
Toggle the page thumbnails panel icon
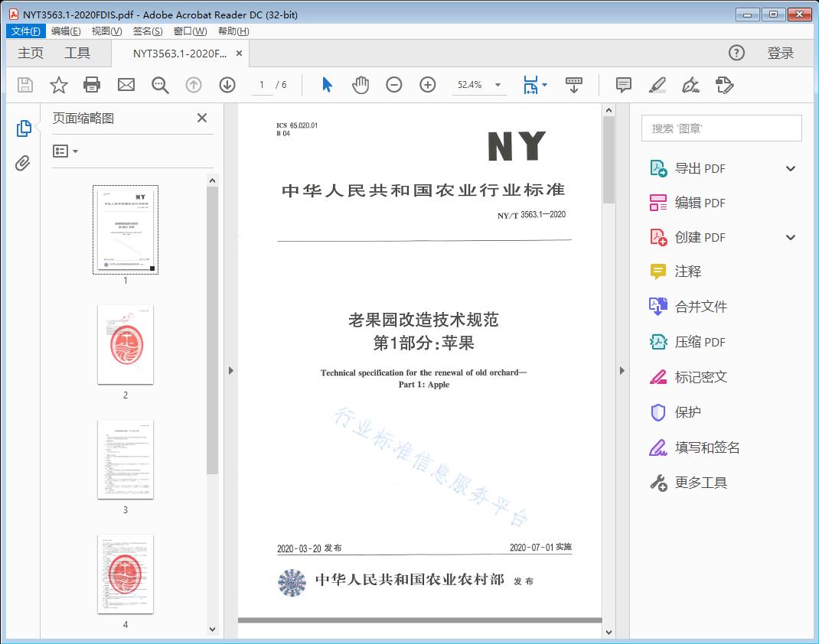(23, 128)
